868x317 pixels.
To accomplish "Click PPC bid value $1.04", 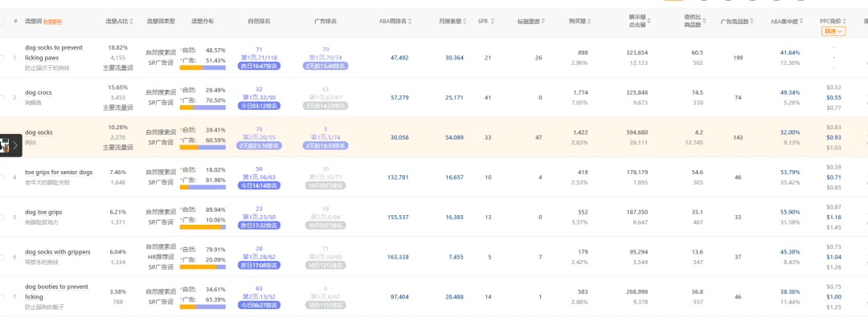I will [833, 258].
